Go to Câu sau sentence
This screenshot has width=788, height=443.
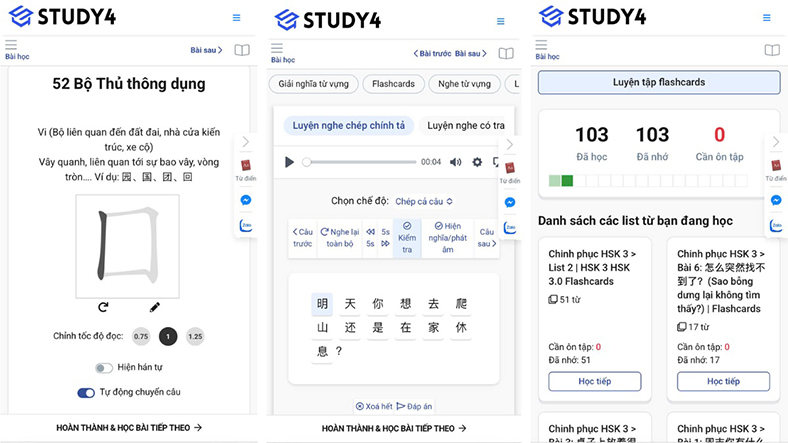[486, 238]
